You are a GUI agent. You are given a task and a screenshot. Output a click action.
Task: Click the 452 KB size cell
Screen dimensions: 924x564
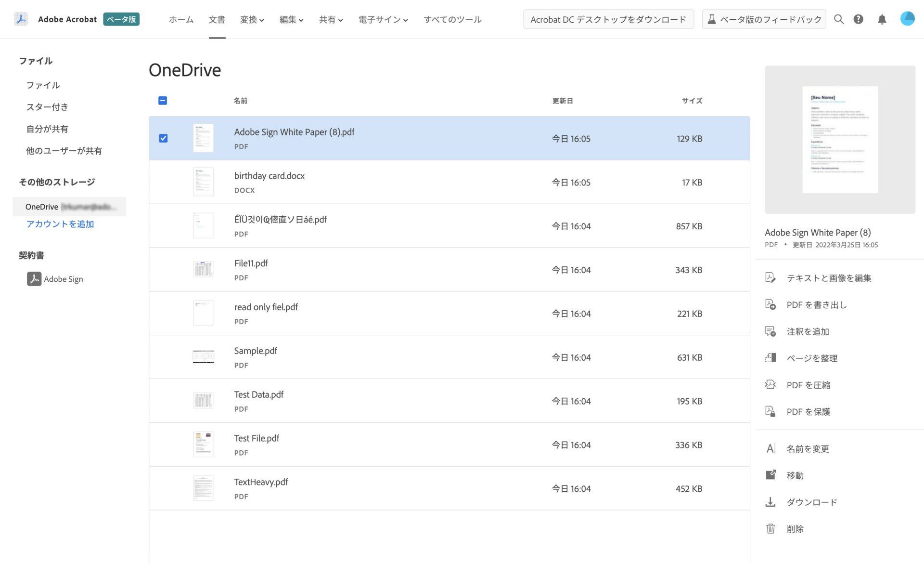(689, 488)
